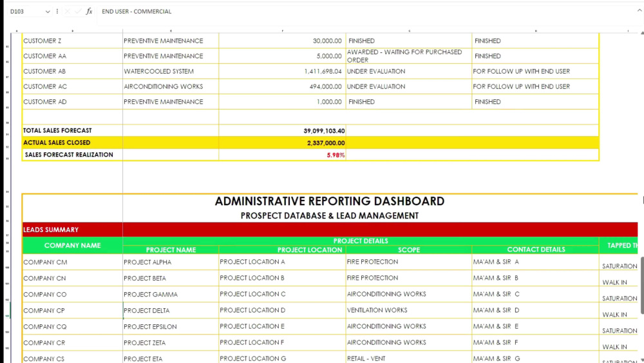This screenshot has width=644, height=363.
Task: Select the 5.98% percentage cell
Action: click(x=282, y=155)
